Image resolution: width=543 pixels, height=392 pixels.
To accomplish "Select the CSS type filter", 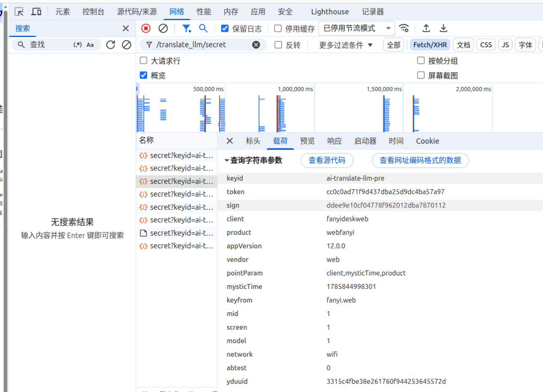I will (486, 45).
